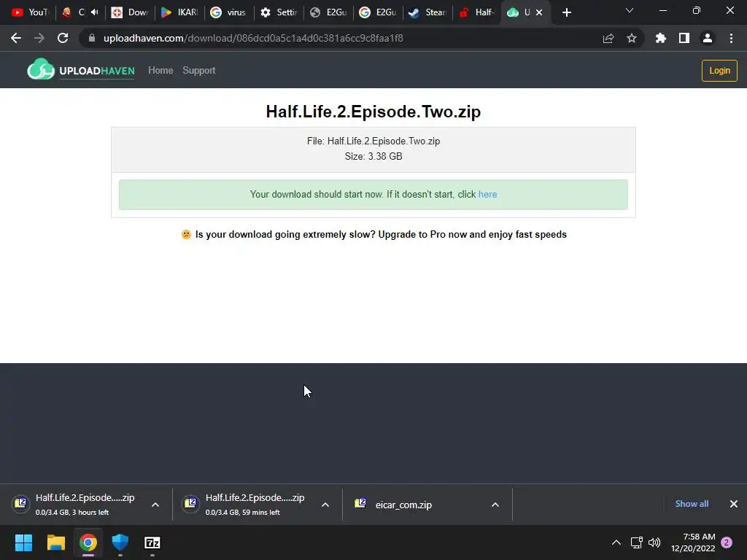Click the browser forward arrow
Viewport: 747px width, 560px height.
click(x=39, y=38)
